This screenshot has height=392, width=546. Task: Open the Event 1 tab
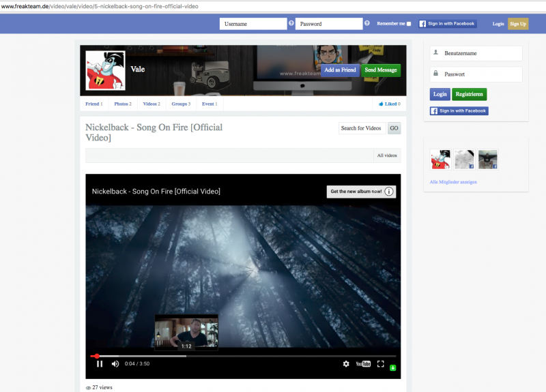tap(210, 104)
